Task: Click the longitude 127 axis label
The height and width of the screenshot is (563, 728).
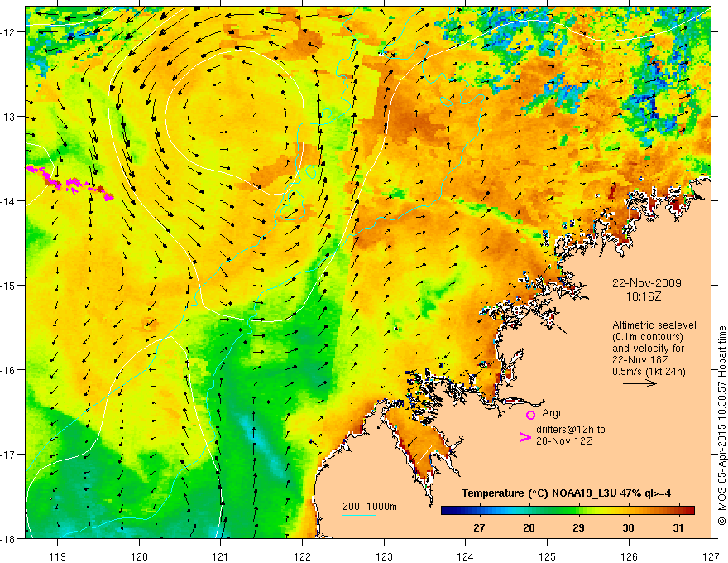Action: [711, 557]
